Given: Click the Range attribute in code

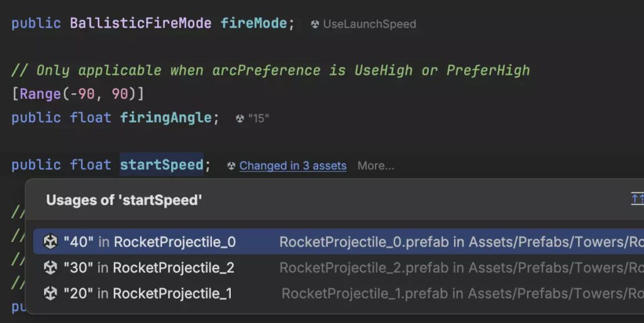Looking at the screenshot, I should (x=40, y=94).
